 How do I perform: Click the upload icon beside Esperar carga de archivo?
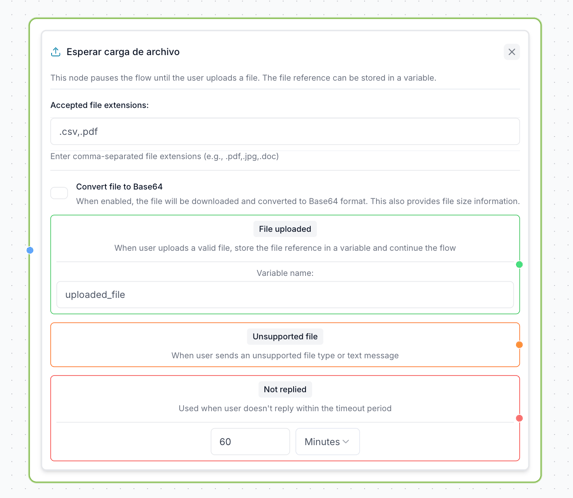[x=56, y=52]
